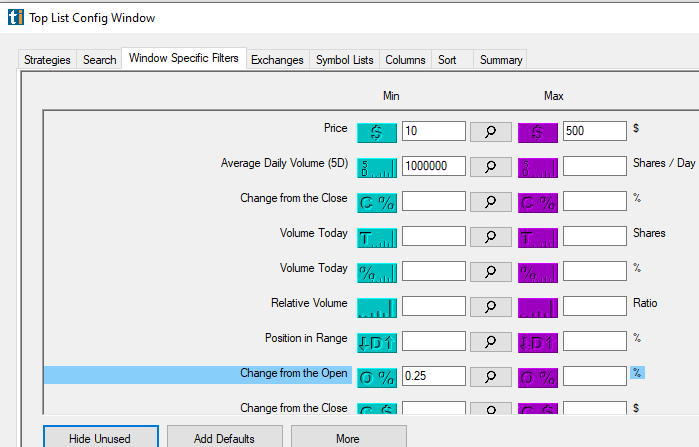Click Max Price field containing 500
The width and height of the screenshot is (699, 447).
coord(595,131)
